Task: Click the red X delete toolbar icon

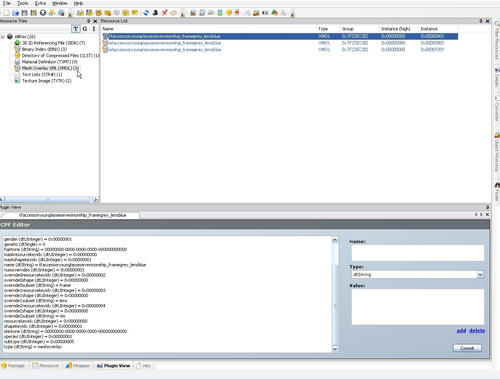Action: click(x=164, y=13)
